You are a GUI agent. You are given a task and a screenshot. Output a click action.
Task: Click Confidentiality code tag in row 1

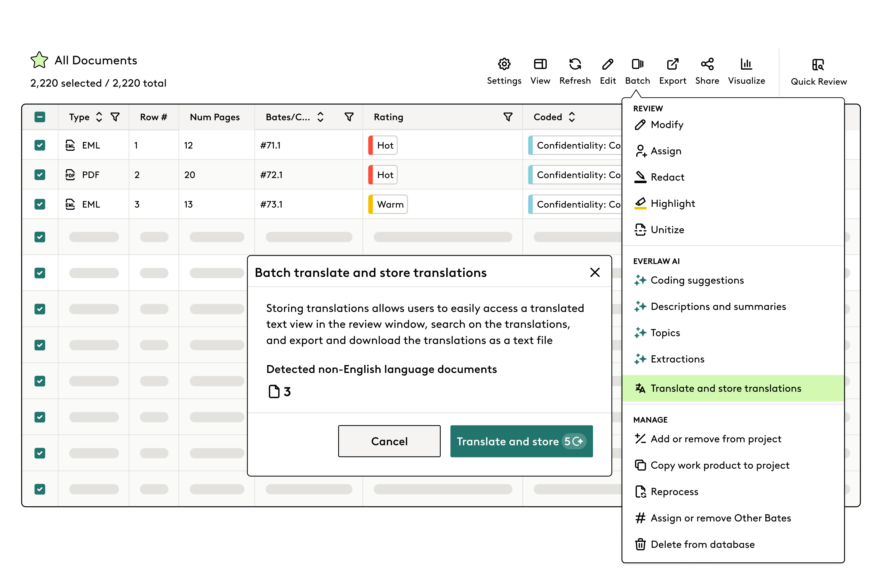click(575, 145)
